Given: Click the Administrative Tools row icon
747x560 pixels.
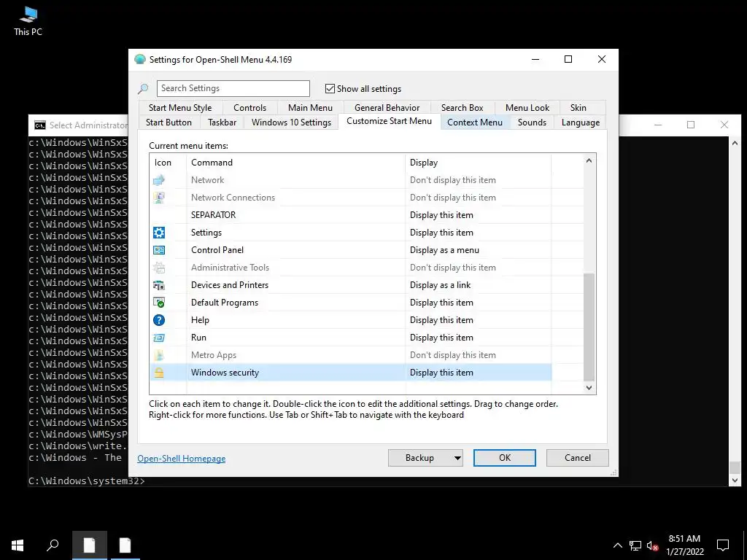Looking at the screenshot, I should [159, 268].
